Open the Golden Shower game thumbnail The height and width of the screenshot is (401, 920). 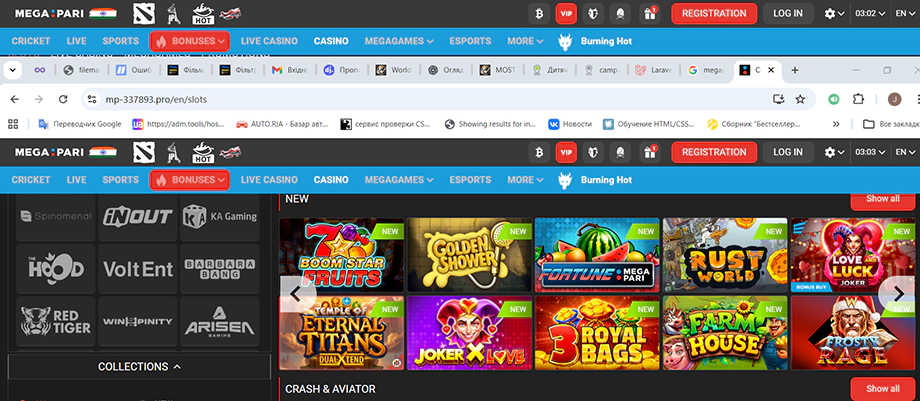[468, 254]
